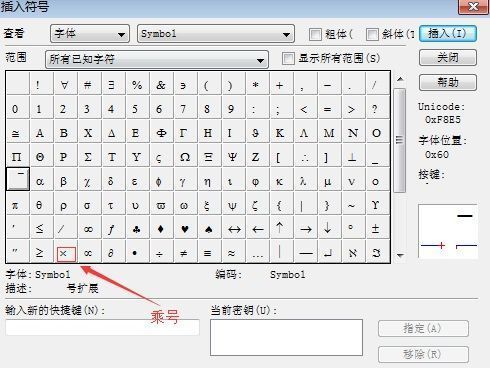Click the 移除(R) remove button
Image resolution: width=490 pixels, height=368 pixels.
coord(423,354)
